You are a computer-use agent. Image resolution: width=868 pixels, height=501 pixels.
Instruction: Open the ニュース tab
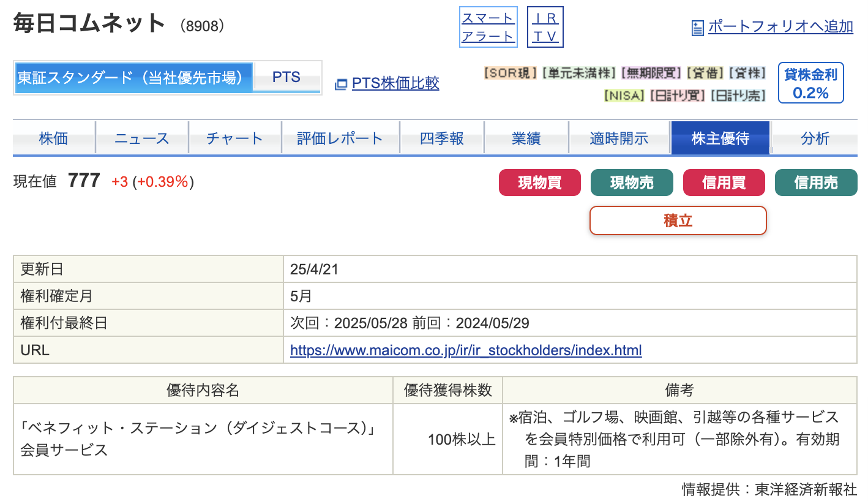coord(141,138)
